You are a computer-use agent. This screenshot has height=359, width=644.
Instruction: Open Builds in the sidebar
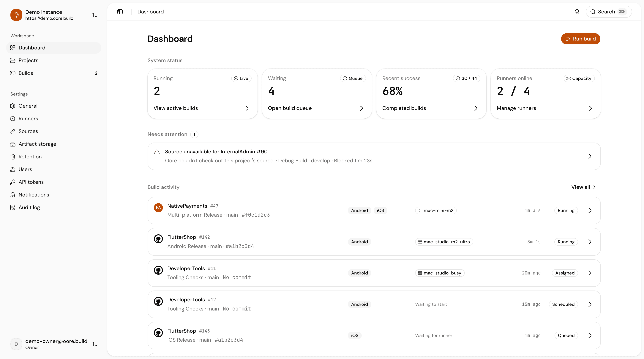coord(53,73)
